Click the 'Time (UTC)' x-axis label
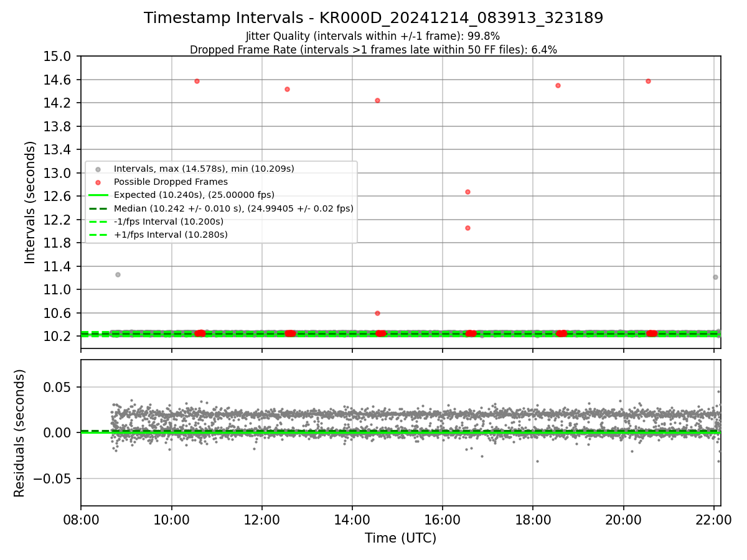747x560 pixels. click(x=400, y=538)
